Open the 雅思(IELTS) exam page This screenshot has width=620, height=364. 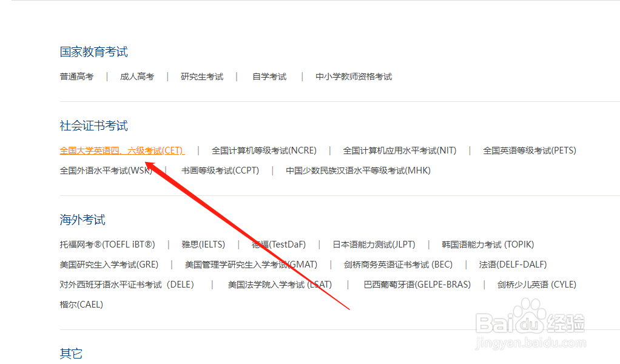point(203,244)
